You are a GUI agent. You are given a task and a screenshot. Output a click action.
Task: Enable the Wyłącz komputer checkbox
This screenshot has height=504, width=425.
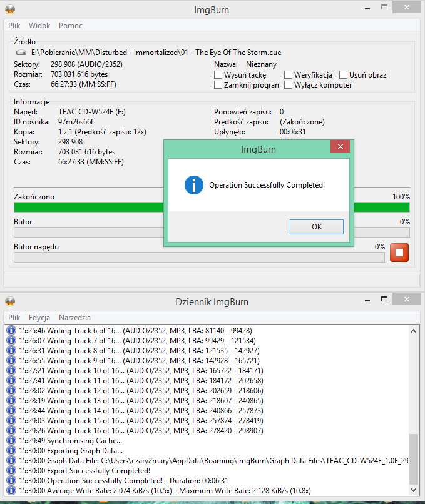(x=289, y=85)
